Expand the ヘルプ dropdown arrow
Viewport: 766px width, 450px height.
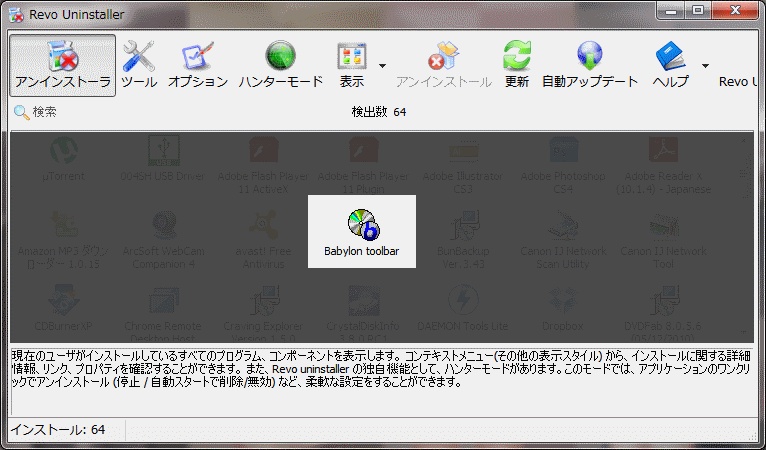coord(705,65)
